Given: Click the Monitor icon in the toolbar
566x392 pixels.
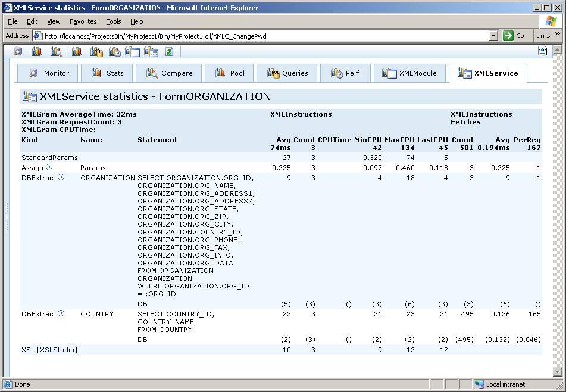Looking at the screenshot, I should point(18,52).
